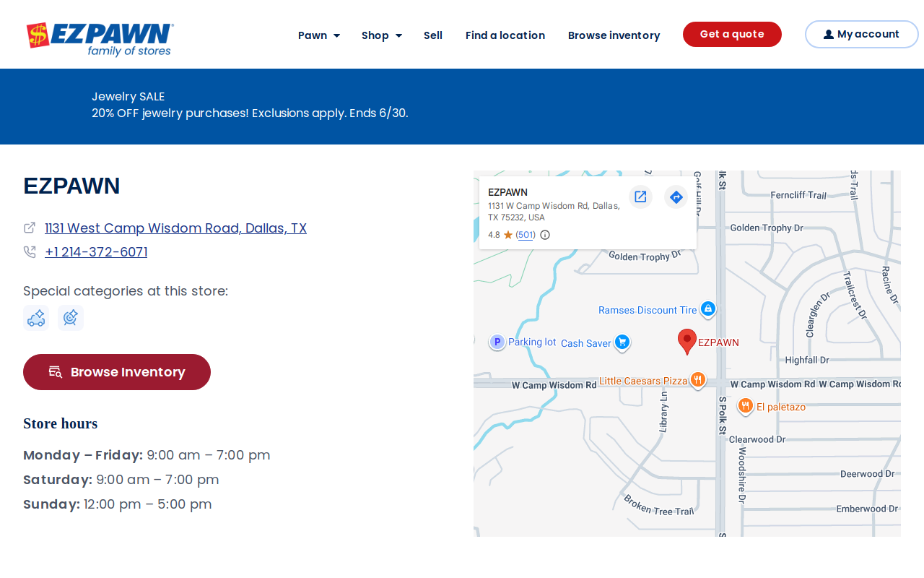Image resolution: width=924 pixels, height=578 pixels.
Task: Open the 501 reviews link
Action: coord(526,235)
